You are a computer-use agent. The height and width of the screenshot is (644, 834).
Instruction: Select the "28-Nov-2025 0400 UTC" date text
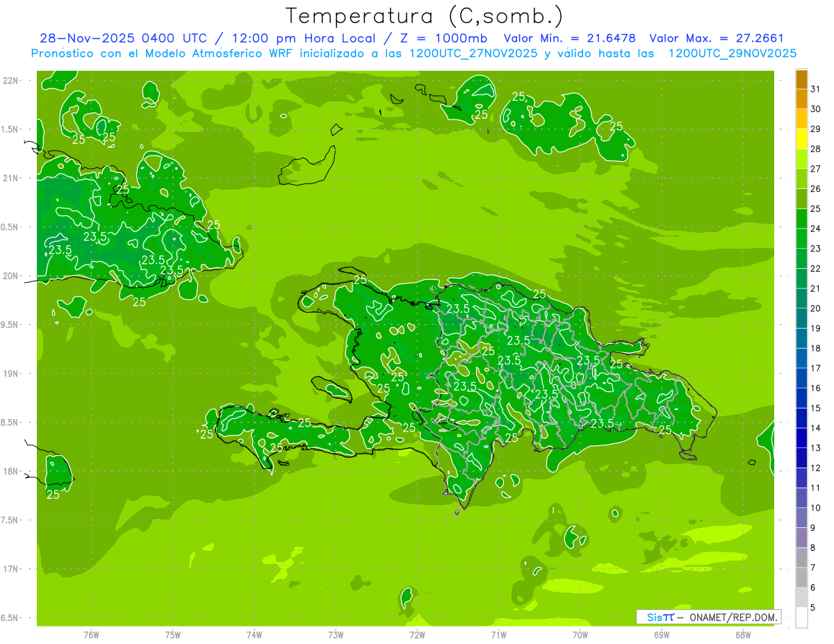[x=122, y=38]
